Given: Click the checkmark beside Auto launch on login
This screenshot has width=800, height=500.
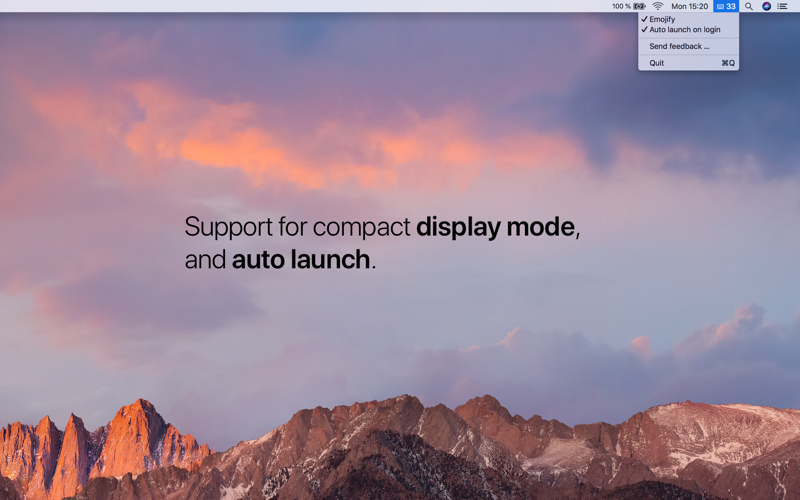Looking at the screenshot, I should coord(644,30).
